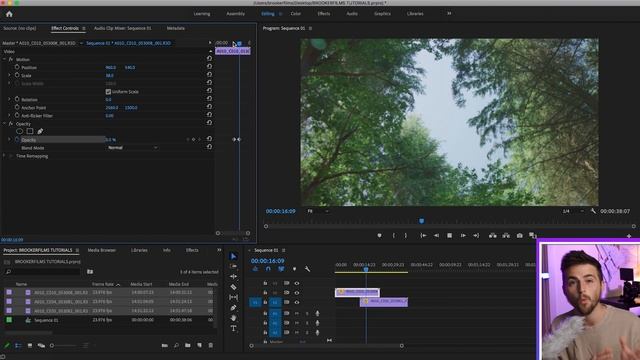This screenshot has height=360, width=640.
Task: Open the Metadata tab
Action: pos(176,28)
